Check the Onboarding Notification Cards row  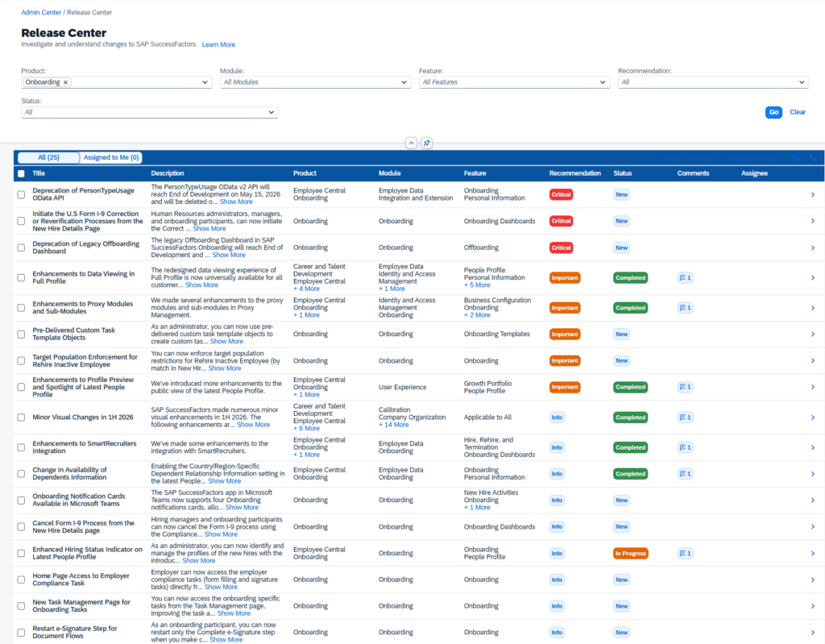tap(21, 501)
